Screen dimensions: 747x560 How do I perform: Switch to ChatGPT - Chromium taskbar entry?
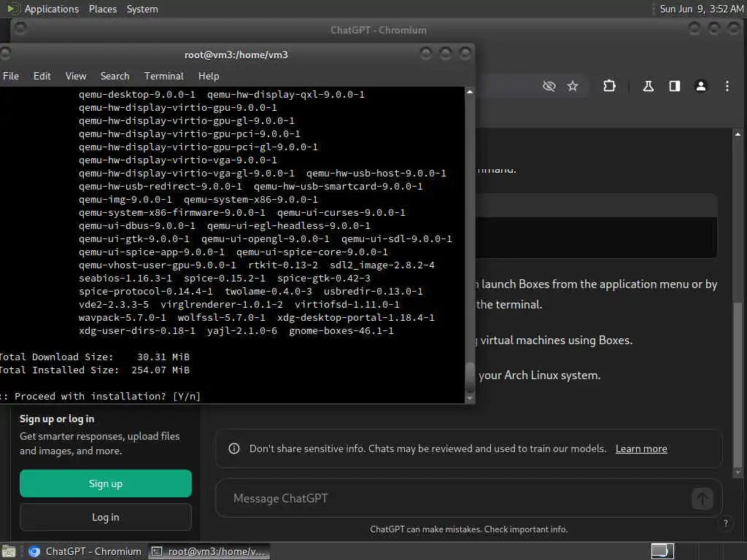[x=85, y=551]
